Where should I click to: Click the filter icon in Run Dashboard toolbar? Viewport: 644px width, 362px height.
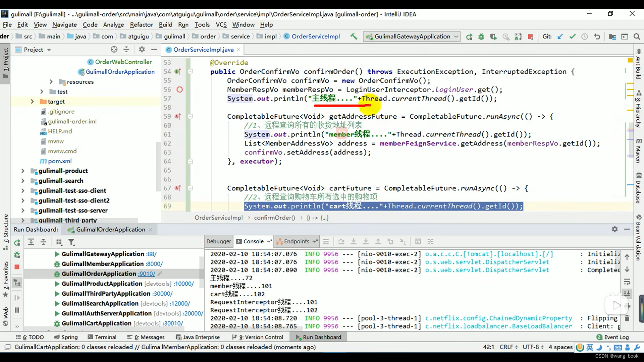71,242
